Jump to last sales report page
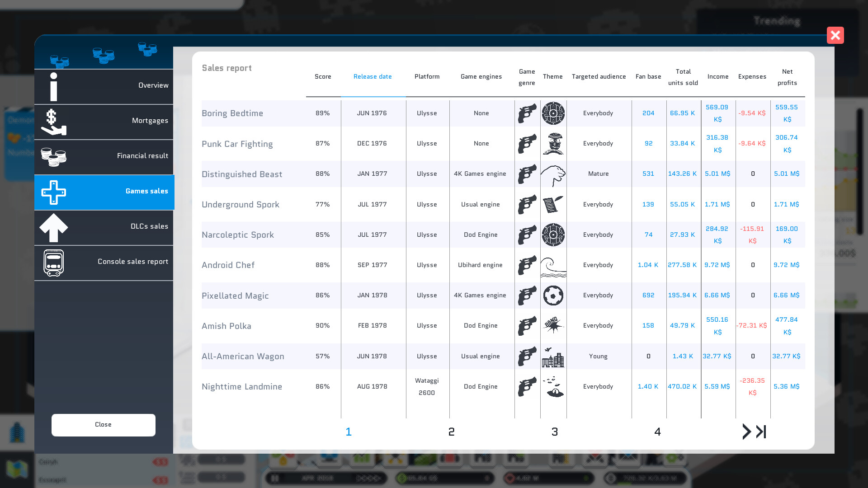 point(761,432)
